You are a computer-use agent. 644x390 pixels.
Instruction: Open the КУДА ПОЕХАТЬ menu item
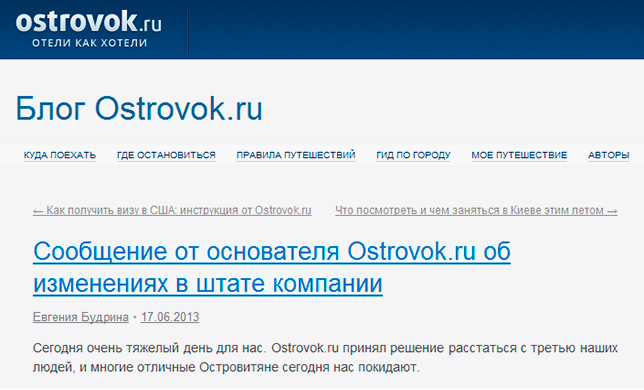[x=60, y=155]
